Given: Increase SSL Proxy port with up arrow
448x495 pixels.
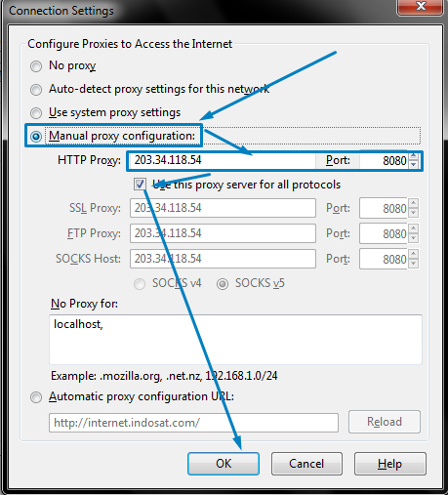Looking at the screenshot, I should click(413, 203).
